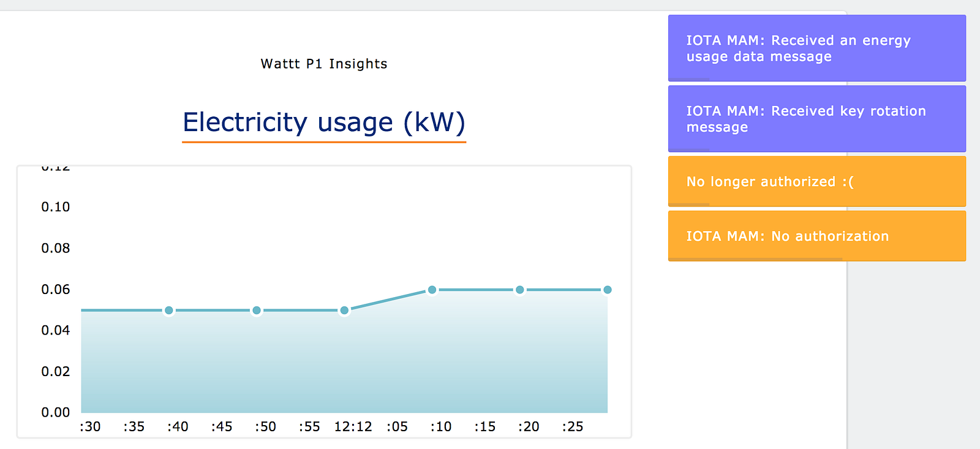Click the 0.00 y-axis label

[56, 412]
